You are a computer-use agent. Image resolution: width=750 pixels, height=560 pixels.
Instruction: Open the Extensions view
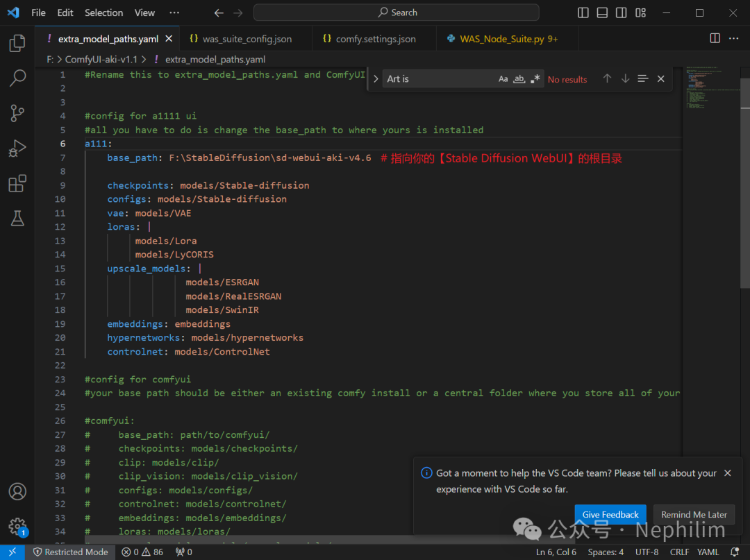(x=17, y=184)
